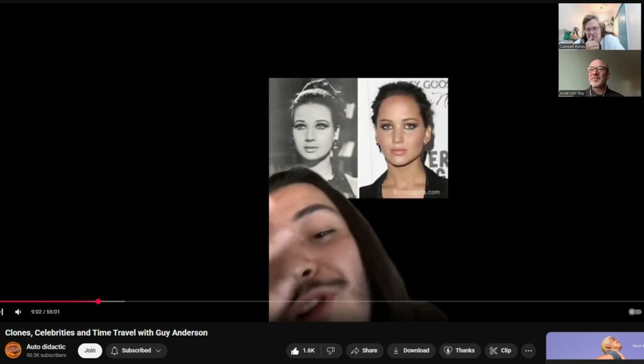Download the video
The image size is (644, 364).
coord(411,350)
